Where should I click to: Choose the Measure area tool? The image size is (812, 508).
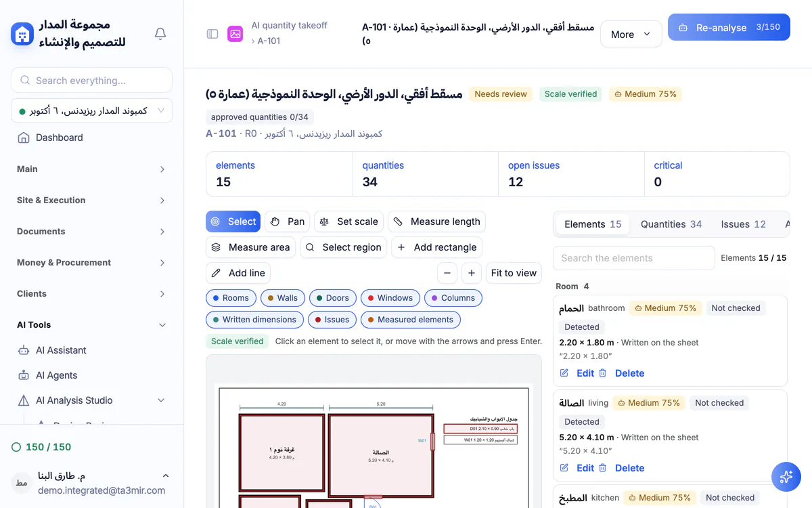pyautogui.click(x=250, y=247)
